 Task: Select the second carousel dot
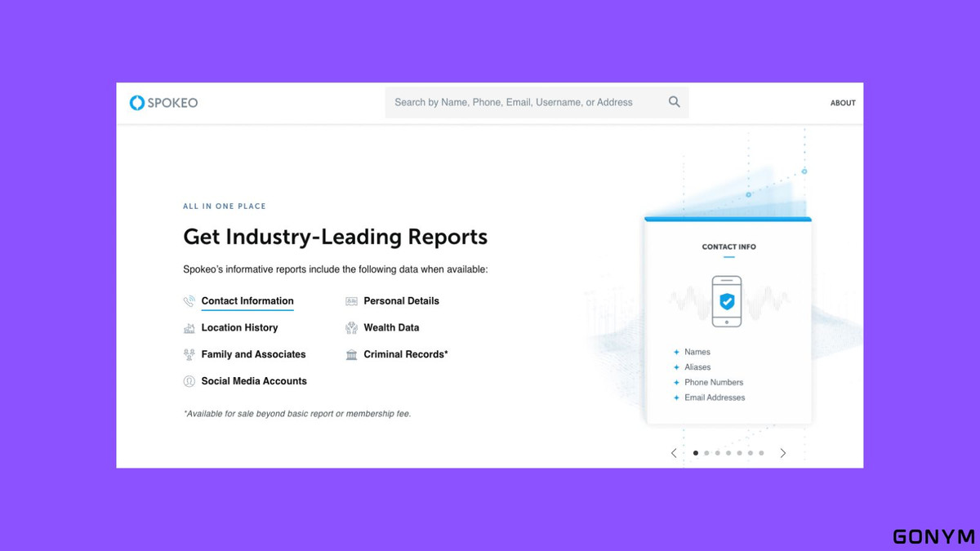pyautogui.click(x=706, y=453)
